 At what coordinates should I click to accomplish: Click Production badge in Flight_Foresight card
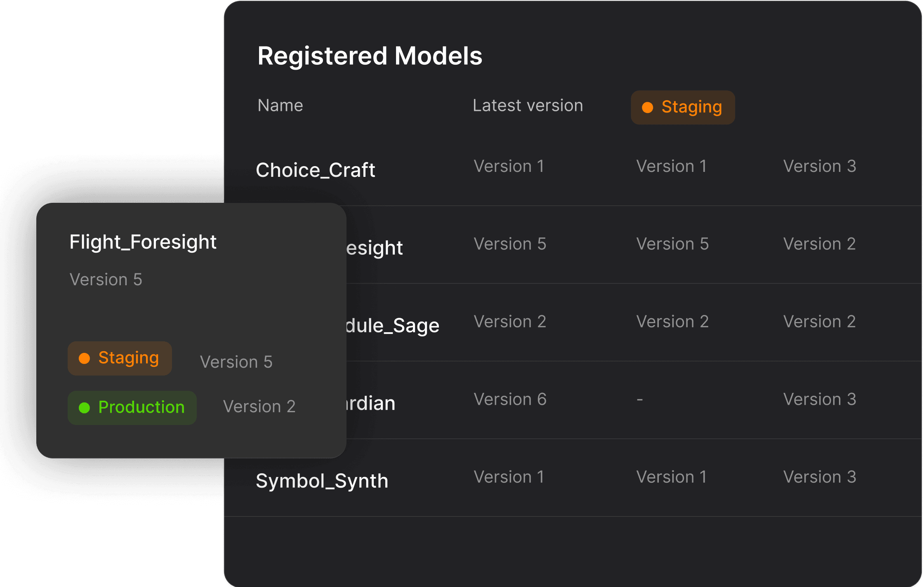132,408
